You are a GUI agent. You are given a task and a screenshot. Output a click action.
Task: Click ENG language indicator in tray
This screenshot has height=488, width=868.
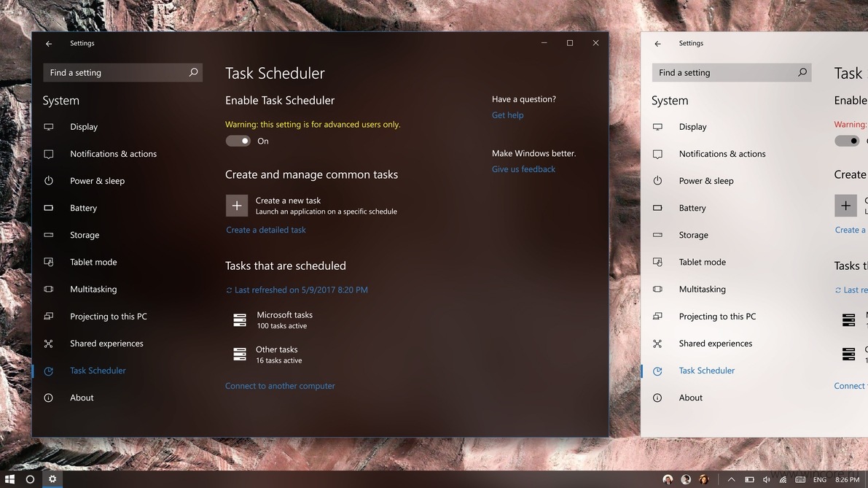(820, 480)
